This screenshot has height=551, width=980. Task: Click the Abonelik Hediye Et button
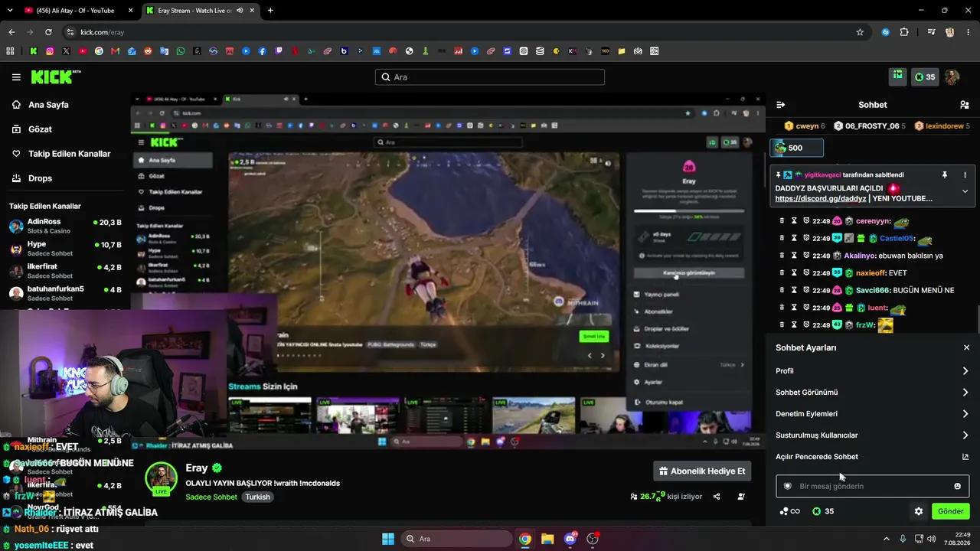tap(702, 471)
